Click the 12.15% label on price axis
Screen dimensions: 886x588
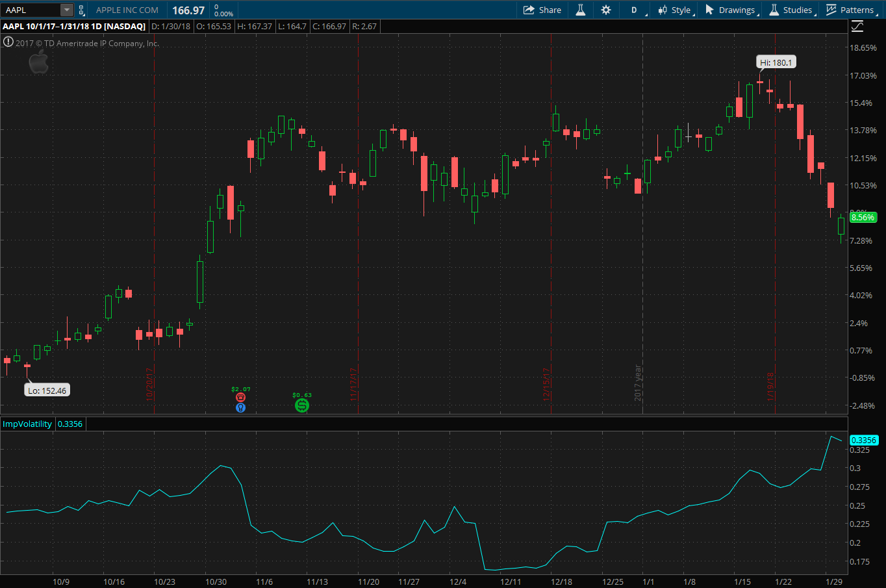point(863,158)
